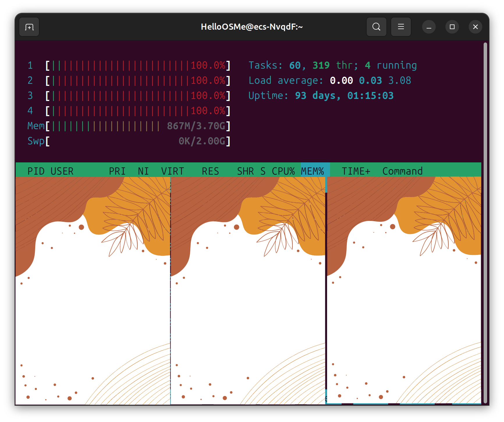The width and height of the screenshot is (504, 422).
Task: Sort processes by the USER column
Action: pos(62,171)
